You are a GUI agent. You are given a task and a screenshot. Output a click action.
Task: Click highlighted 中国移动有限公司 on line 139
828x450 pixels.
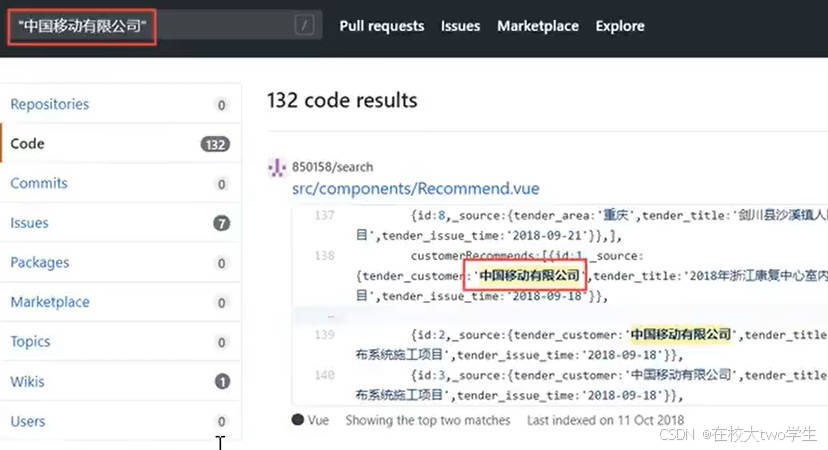click(x=681, y=334)
